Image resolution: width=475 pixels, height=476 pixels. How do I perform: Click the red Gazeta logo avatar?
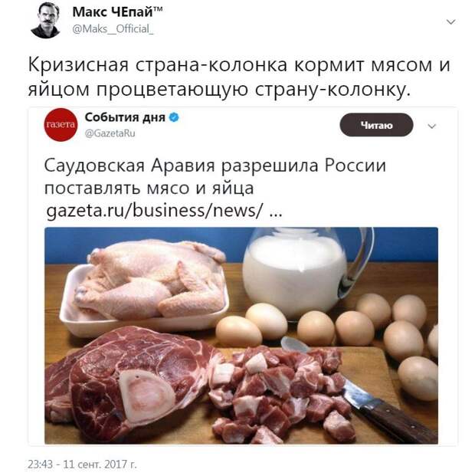pos(61,124)
